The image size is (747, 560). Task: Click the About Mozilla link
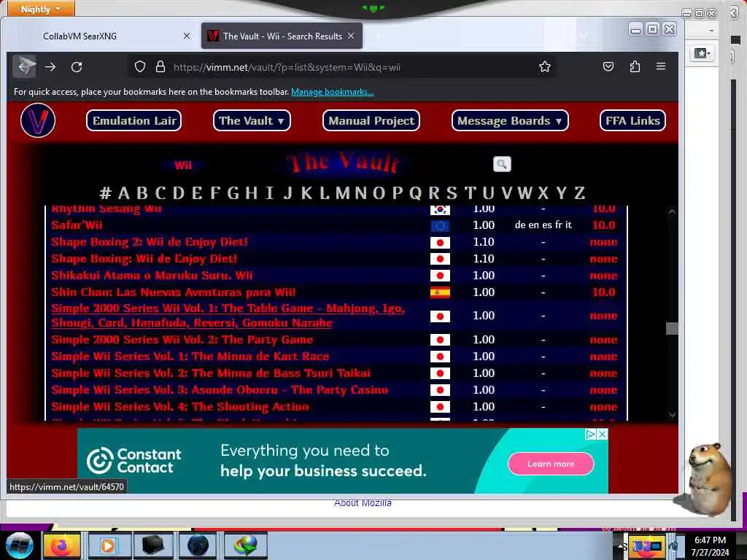click(x=363, y=503)
